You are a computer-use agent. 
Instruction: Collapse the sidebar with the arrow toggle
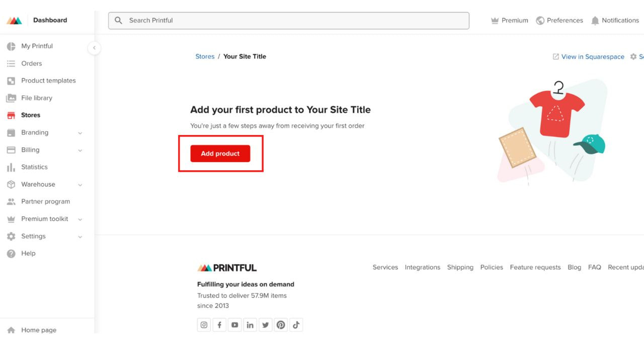pyautogui.click(x=94, y=48)
